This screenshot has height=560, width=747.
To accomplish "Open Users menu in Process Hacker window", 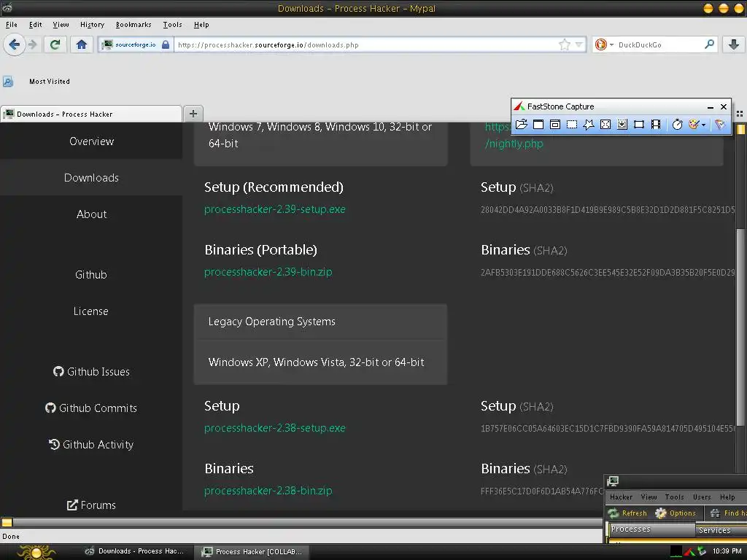I will point(702,497).
